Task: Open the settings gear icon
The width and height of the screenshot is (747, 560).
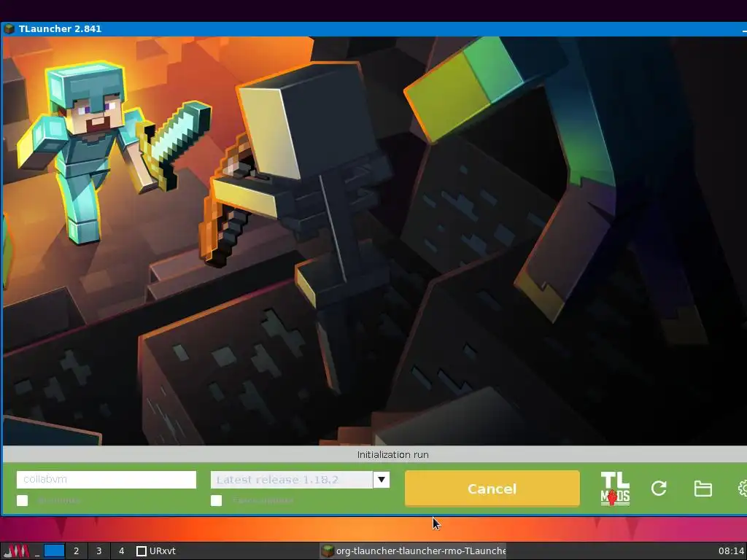Action: pyautogui.click(x=742, y=489)
